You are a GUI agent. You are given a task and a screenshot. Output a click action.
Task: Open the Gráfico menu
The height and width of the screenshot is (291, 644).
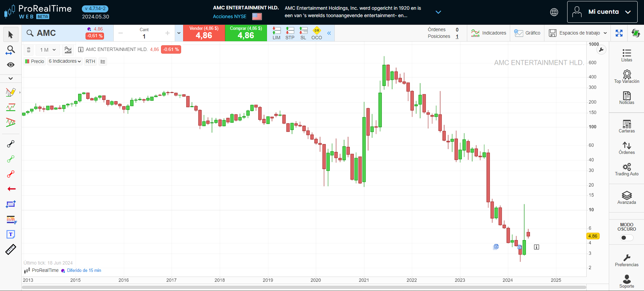coord(527,33)
